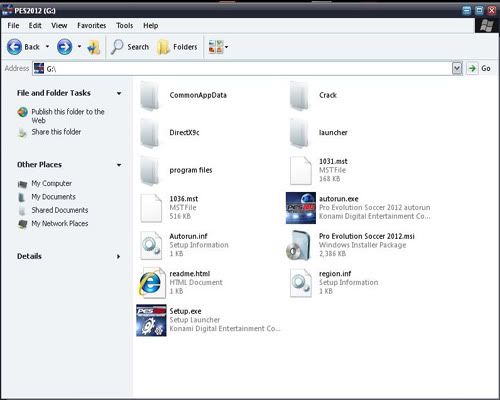Select the Autorun.inf file name
500x400 pixels.
(188, 236)
